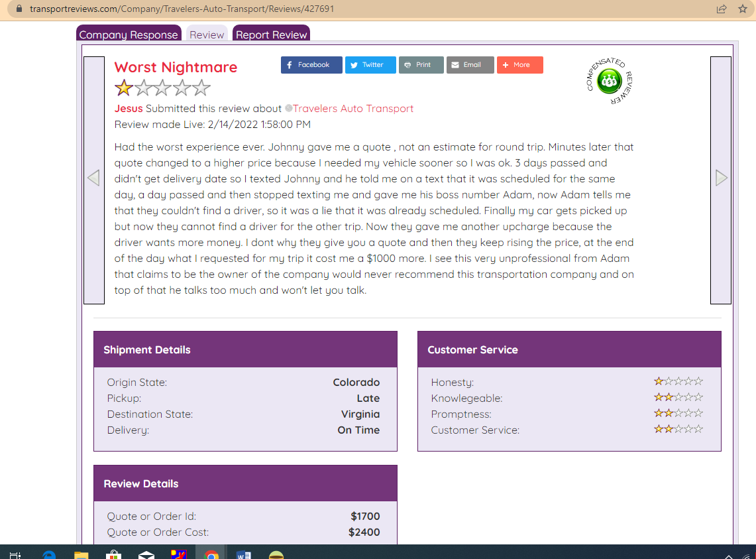Image resolution: width=756 pixels, height=559 pixels.
Task: Open the Travelers Auto Transport link
Action: [353, 108]
